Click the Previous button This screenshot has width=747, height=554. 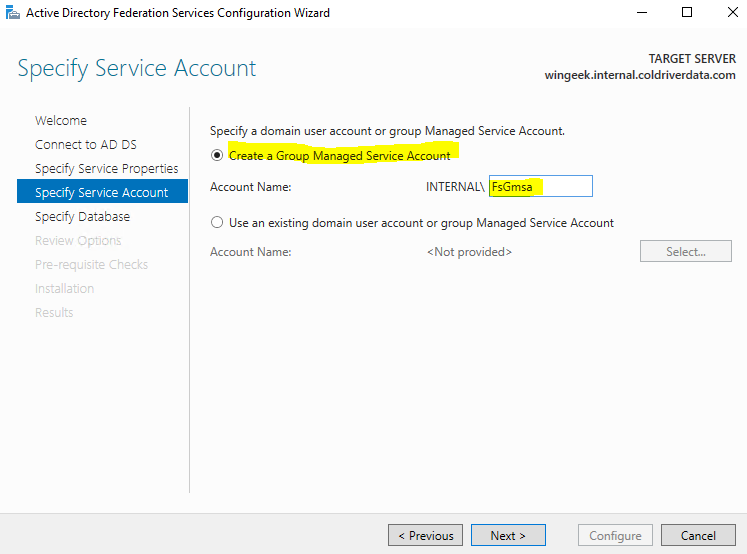[425, 535]
